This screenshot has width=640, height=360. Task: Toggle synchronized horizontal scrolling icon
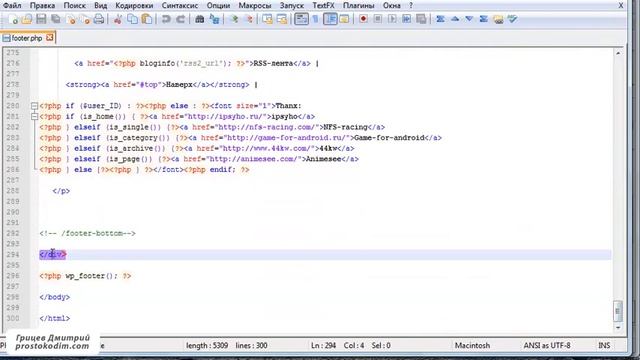coord(282,19)
